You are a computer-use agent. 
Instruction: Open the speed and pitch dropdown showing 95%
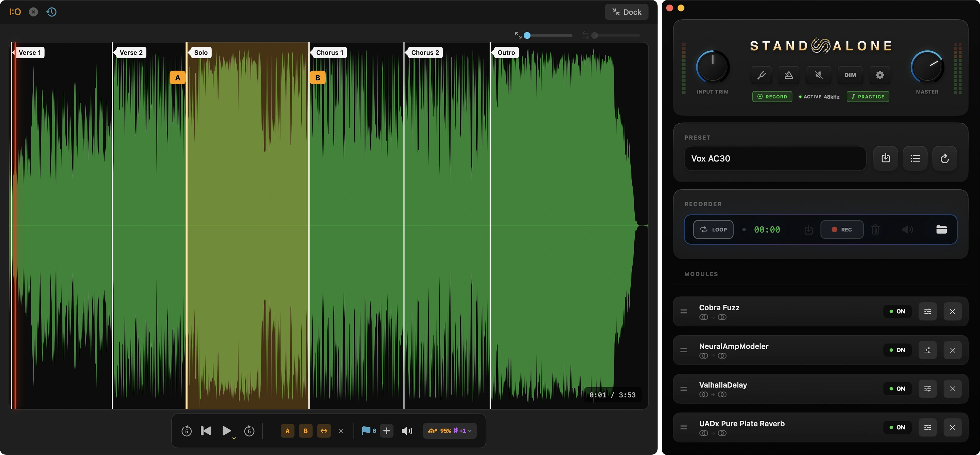pyautogui.click(x=450, y=431)
